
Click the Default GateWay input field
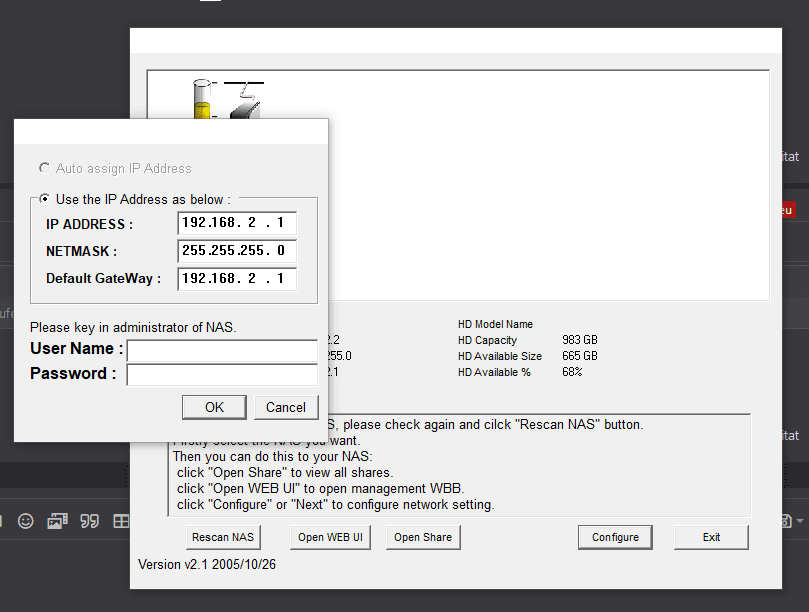coord(237,279)
